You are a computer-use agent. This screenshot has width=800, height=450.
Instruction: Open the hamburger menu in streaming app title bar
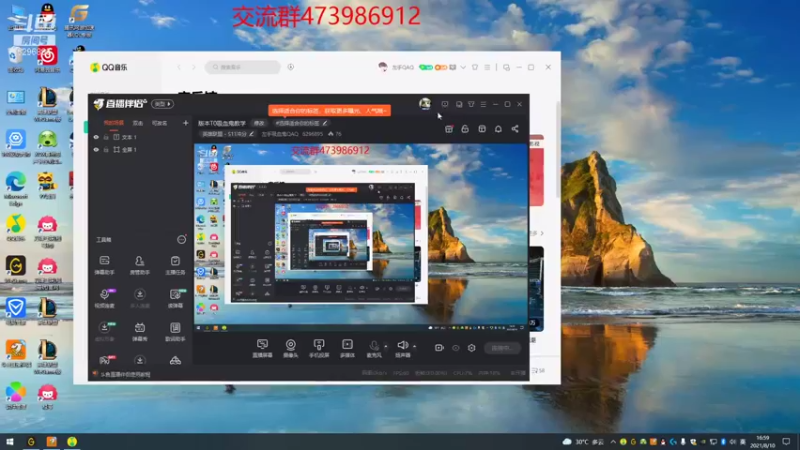pyautogui.click(x=483, y=104)
